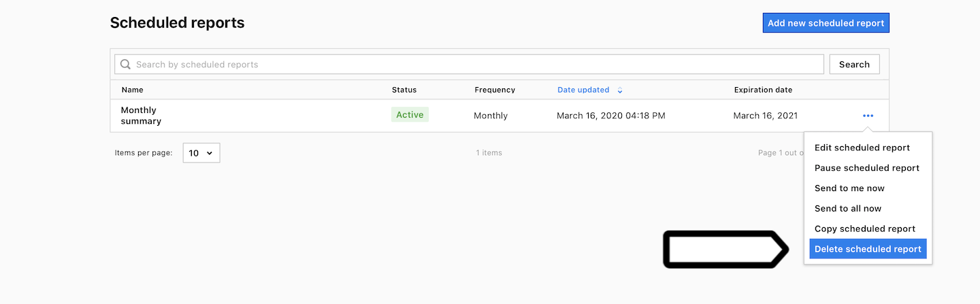This screenshot has height=304, width=980.
Task: Click the Monthly summary report name
Action: click(x=141, y=116)
